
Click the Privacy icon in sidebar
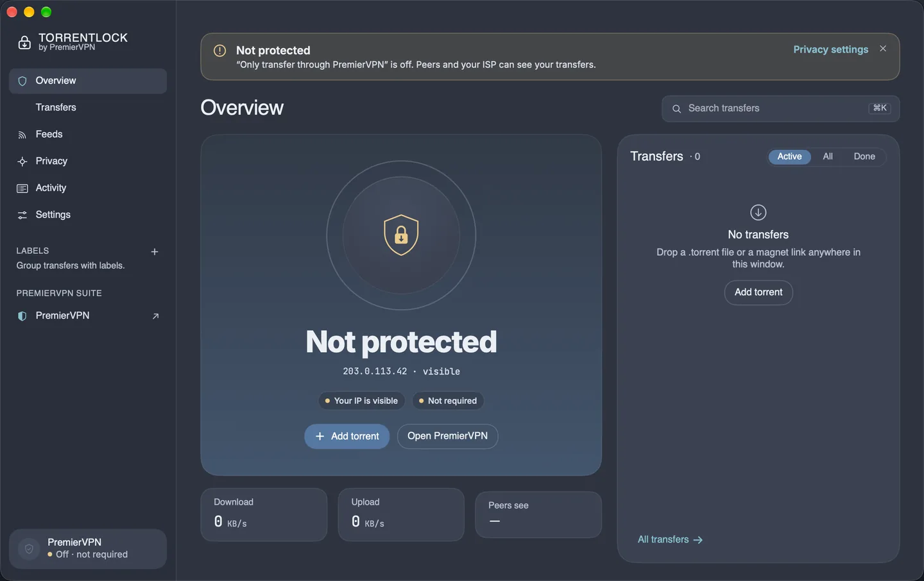(22, 162)
